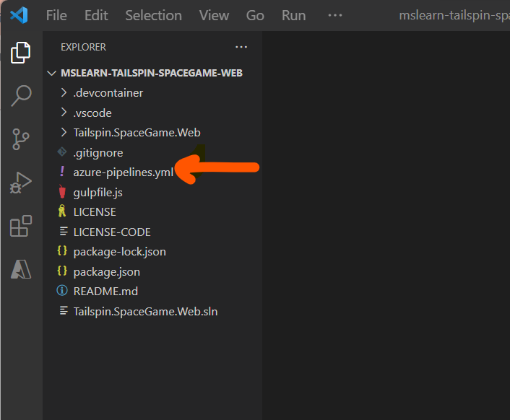Click the mslearn-tailspin window title text

coord(454,15)
